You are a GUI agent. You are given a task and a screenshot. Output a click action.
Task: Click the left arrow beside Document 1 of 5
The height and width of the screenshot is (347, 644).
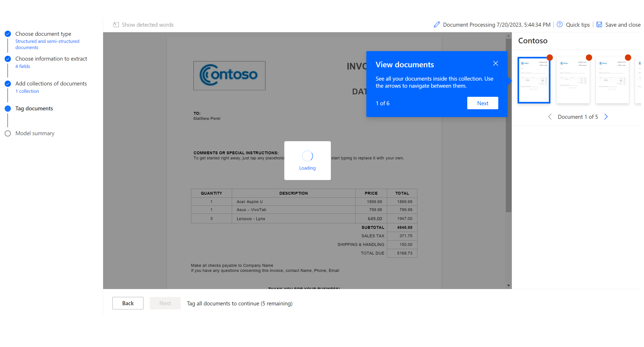550,116
